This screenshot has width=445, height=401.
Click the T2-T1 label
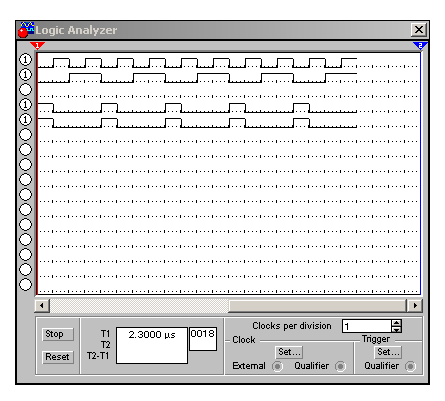[98, 356]
